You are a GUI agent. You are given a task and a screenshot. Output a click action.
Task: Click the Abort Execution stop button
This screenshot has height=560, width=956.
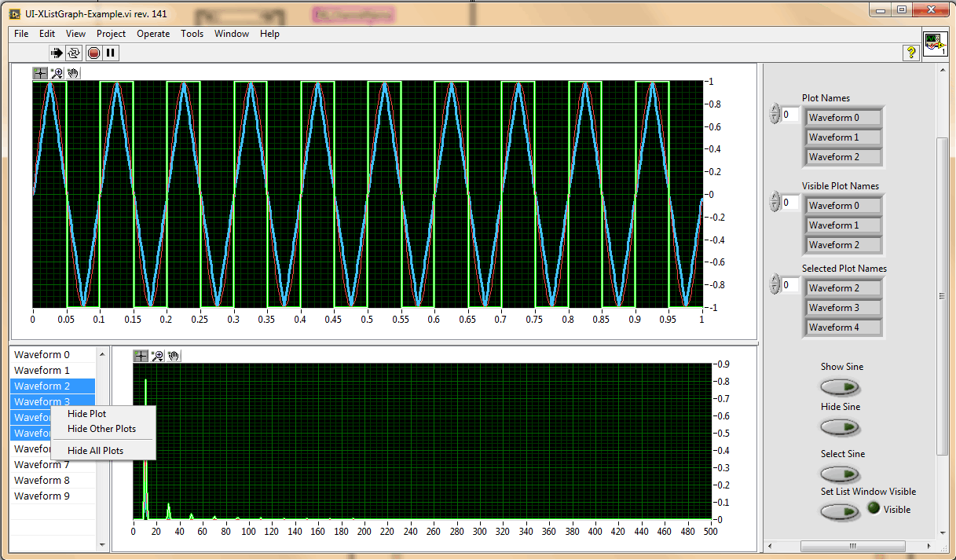pyautogui.click(x=93, y=53)
